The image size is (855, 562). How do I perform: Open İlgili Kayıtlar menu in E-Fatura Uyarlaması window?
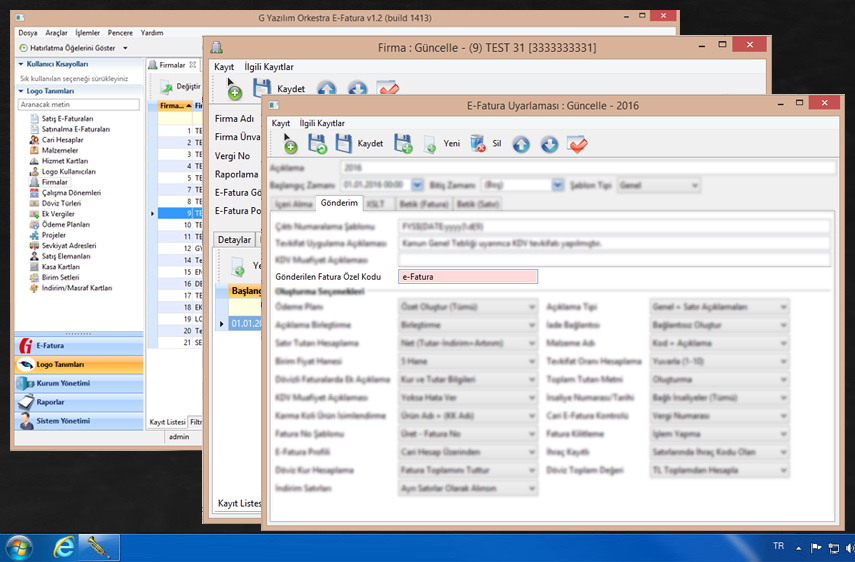coord(322,123)
